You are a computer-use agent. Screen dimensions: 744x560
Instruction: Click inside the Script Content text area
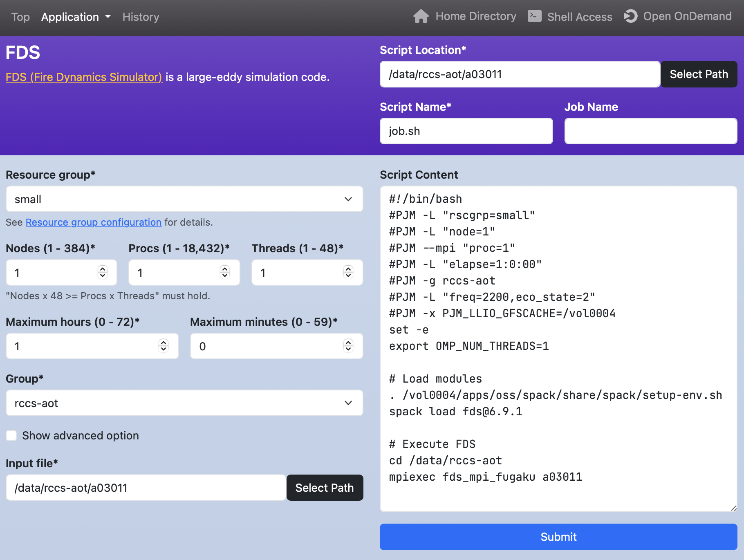coord(558,349)
